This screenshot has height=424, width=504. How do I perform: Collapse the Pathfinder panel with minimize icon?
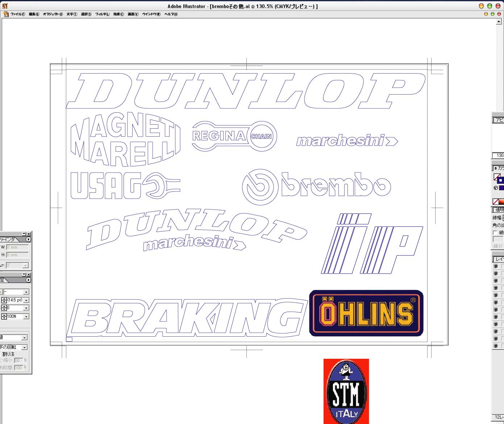24,234
